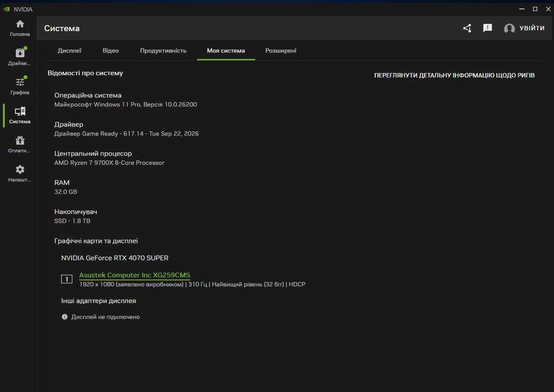This screenshot has width=554, height=392.
Task: Minimize the NVIDIA window
Action: click(522, 9)
